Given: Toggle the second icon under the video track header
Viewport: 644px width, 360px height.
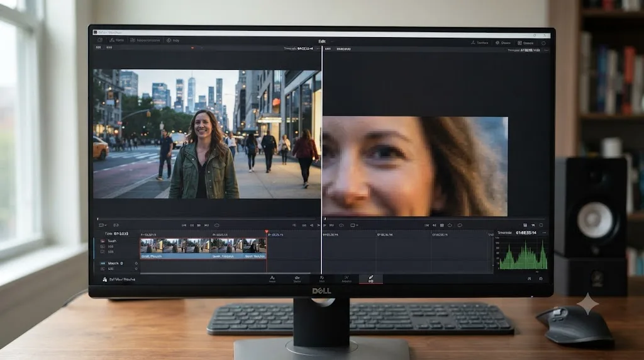Looking at the screenshot, I should pos(103,246).
